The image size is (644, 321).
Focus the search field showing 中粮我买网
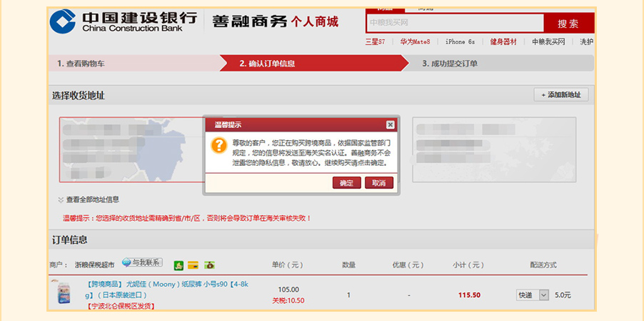455,23
